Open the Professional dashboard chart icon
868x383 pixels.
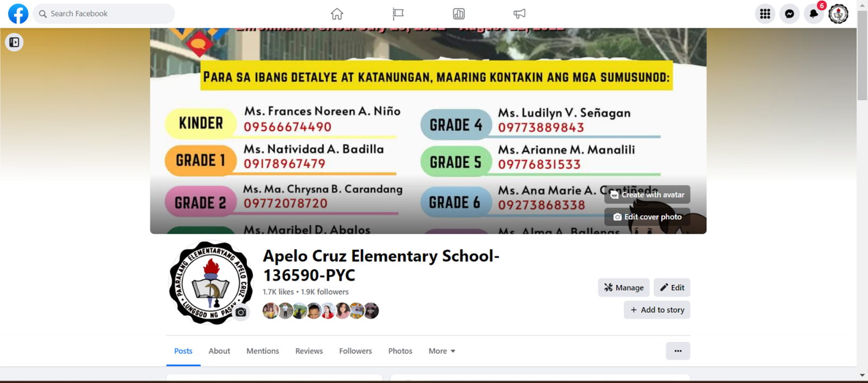[459, 14]
